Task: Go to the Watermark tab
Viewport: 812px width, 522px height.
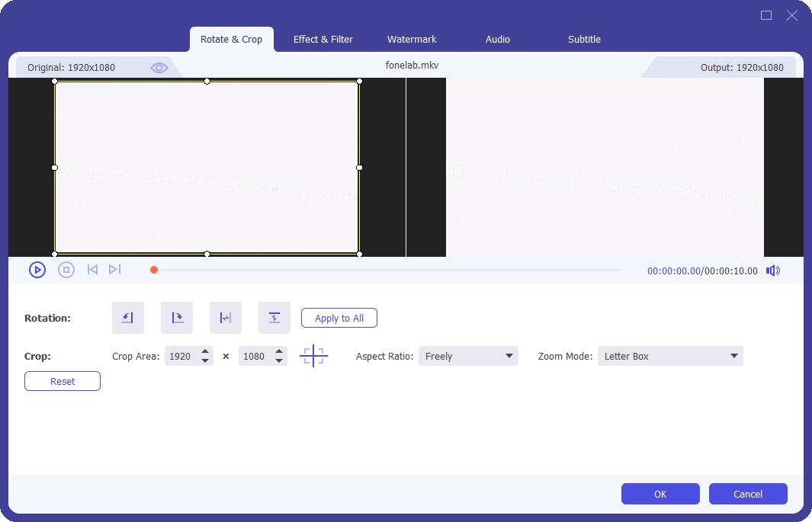Action: click(x=412, y=40)
